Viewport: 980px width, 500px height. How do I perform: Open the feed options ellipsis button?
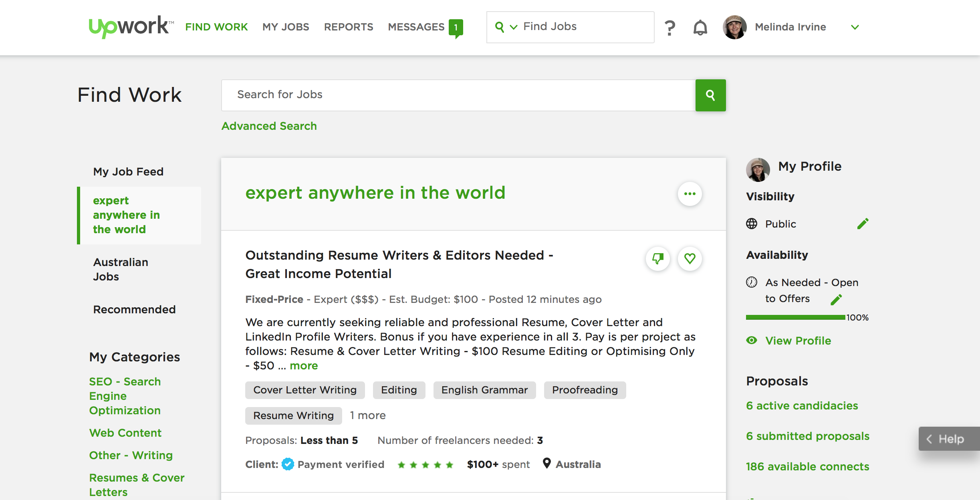click(690, 194)
